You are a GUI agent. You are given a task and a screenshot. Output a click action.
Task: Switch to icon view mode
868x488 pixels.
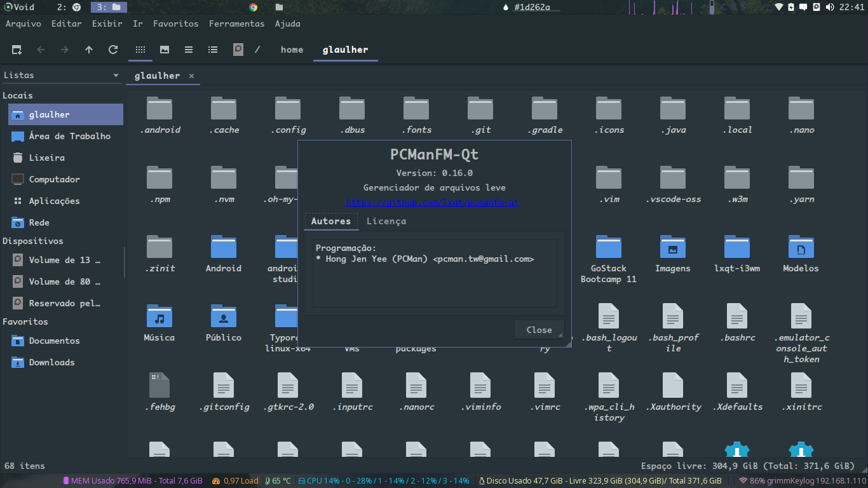point(140,50)
